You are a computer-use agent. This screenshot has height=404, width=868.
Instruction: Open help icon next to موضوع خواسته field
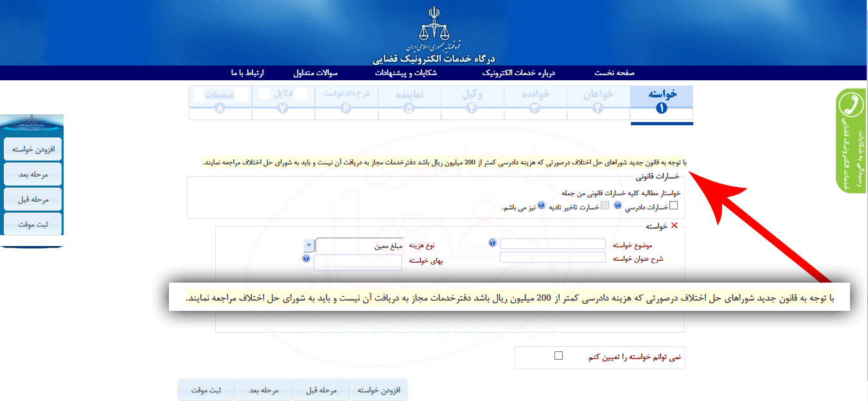coord(493,243)
